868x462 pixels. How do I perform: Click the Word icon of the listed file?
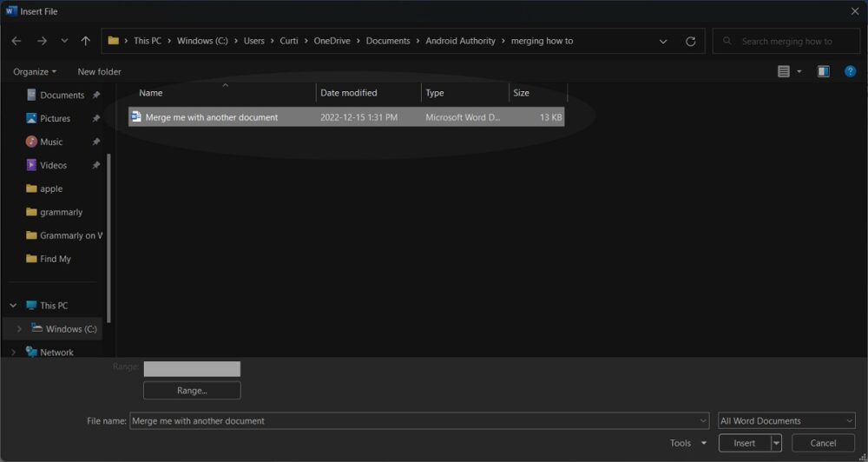tap(136, 117)
